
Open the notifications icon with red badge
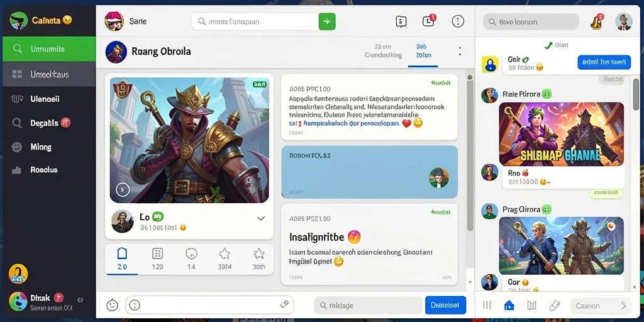(x=428, y=21)
